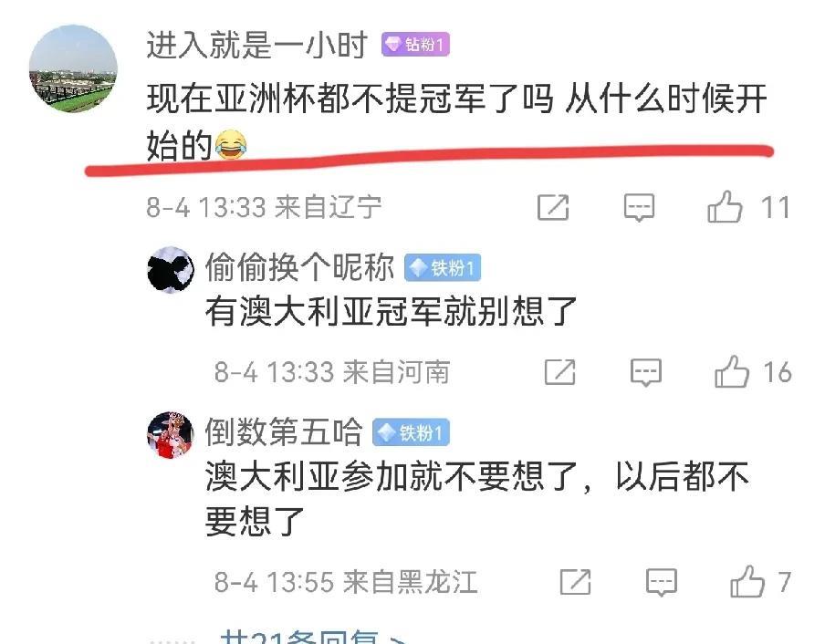The image size is (825, 644).
Task: Tap the username 进入就是一小时
Action: [x=256, y=45]
